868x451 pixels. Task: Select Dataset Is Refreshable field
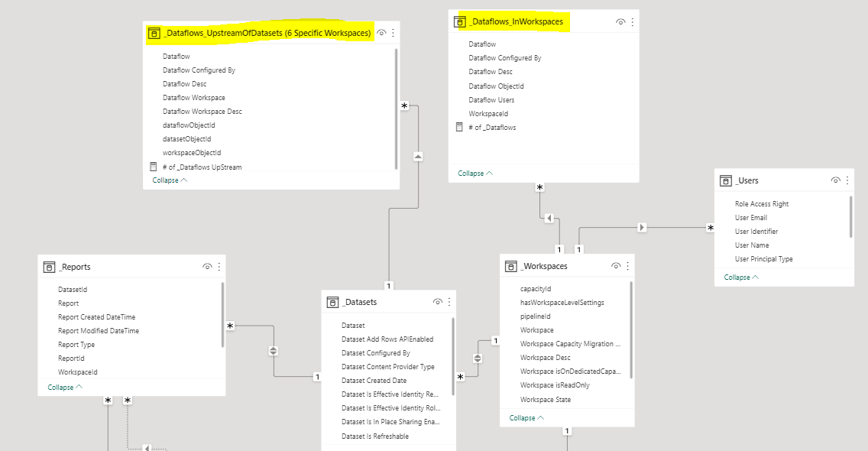pyautogui.click(x=374, y=436)
